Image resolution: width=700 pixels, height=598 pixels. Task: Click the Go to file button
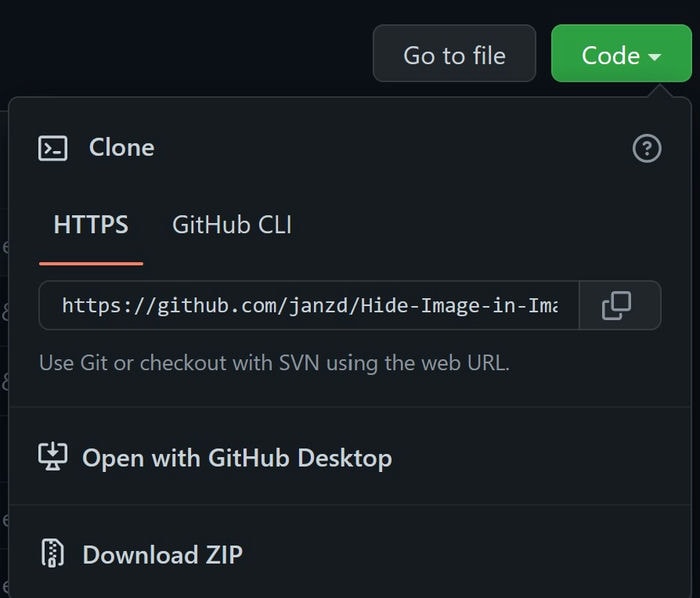pos(454,54)
